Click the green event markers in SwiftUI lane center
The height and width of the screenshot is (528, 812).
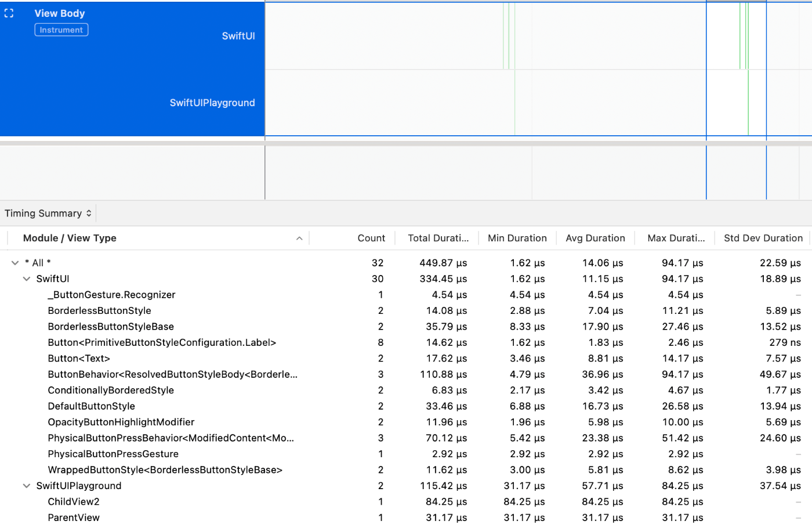pos(506,36)
